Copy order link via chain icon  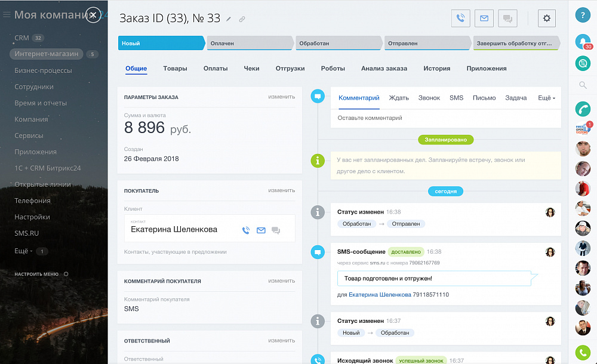pyautogui.click(x=242, y=19)
